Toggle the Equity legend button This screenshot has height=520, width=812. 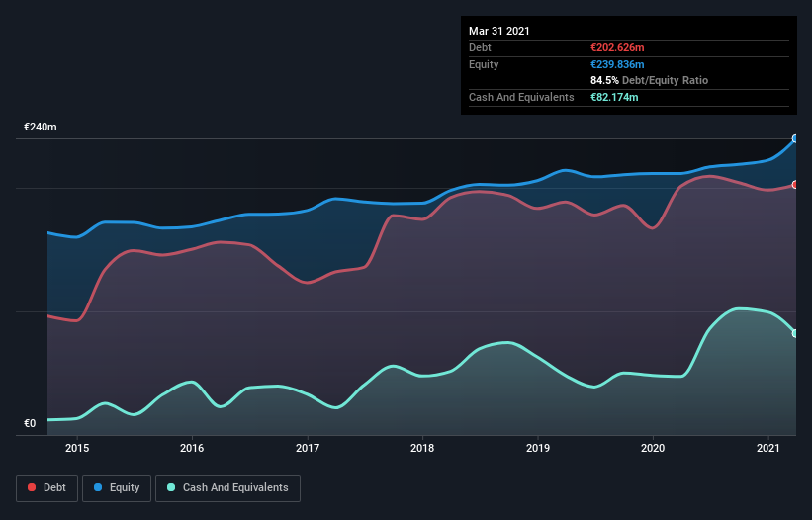(117, 488)
